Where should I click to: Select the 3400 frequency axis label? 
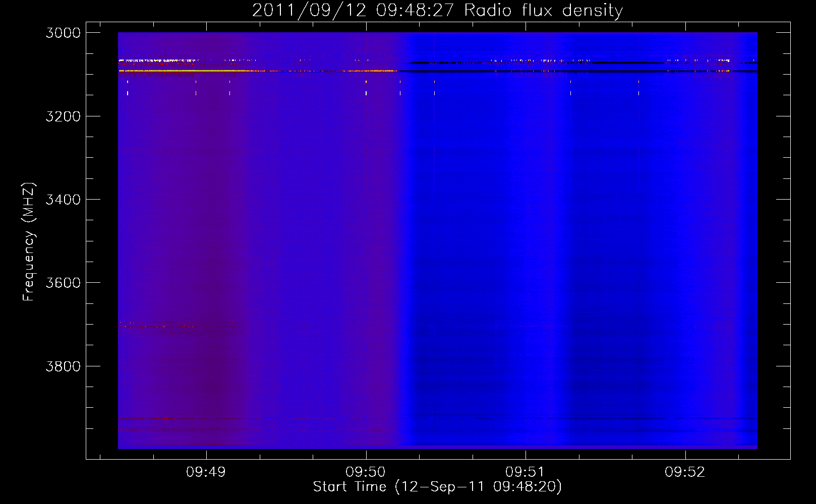point(63,200)
